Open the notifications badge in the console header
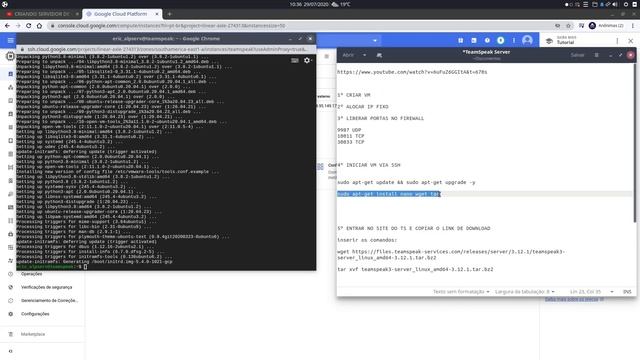This screenshot has height=360, width=640. click(501, 40)
